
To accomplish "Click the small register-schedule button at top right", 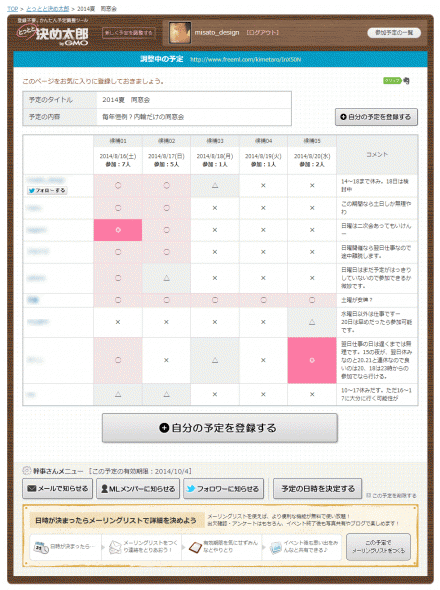I will 376,117.
